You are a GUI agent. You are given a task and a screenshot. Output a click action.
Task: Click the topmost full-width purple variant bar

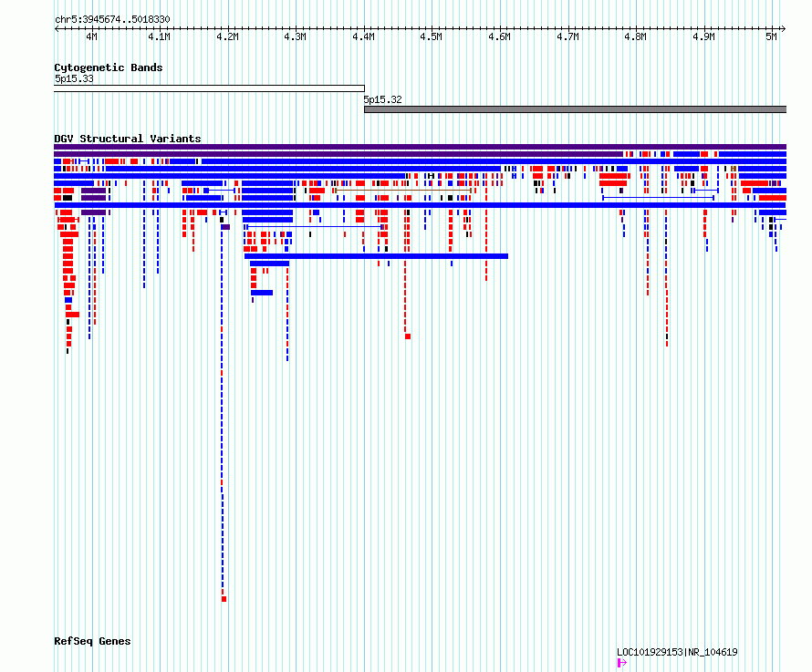point(420,147)
